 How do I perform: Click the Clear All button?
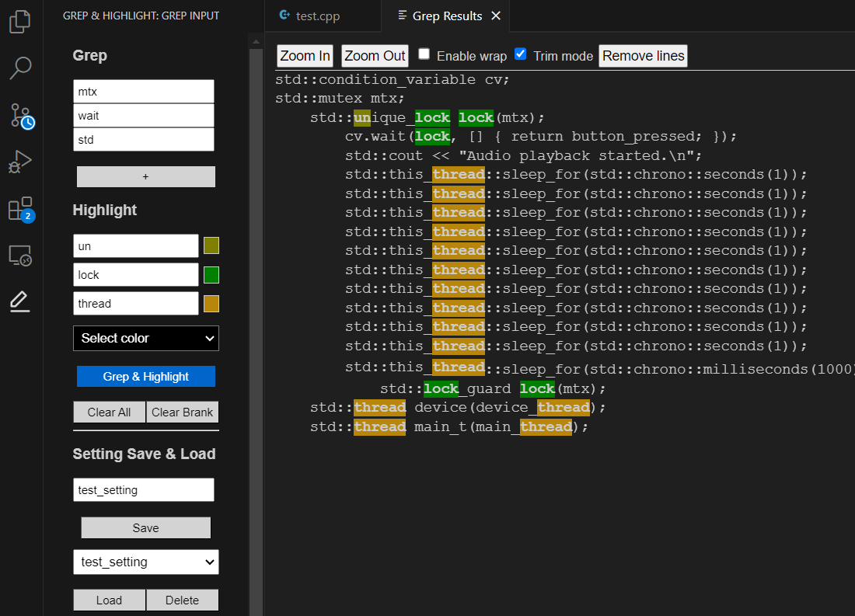109,412
